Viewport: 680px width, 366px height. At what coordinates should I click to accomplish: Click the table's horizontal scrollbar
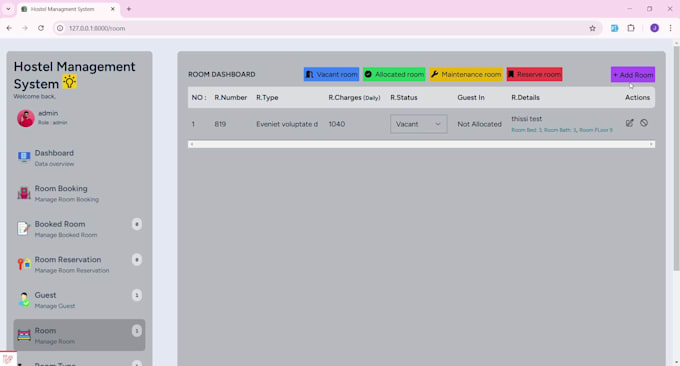point(421,144)
